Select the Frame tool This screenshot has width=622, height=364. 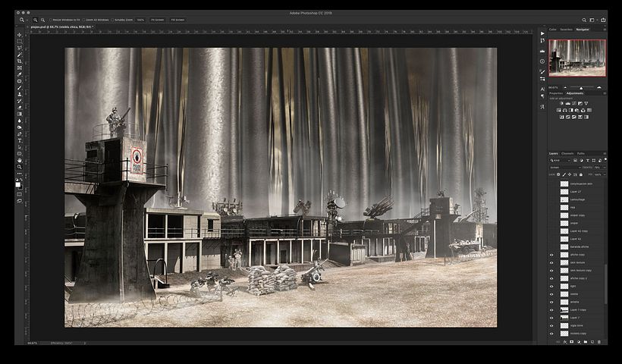tap(20, 67)
